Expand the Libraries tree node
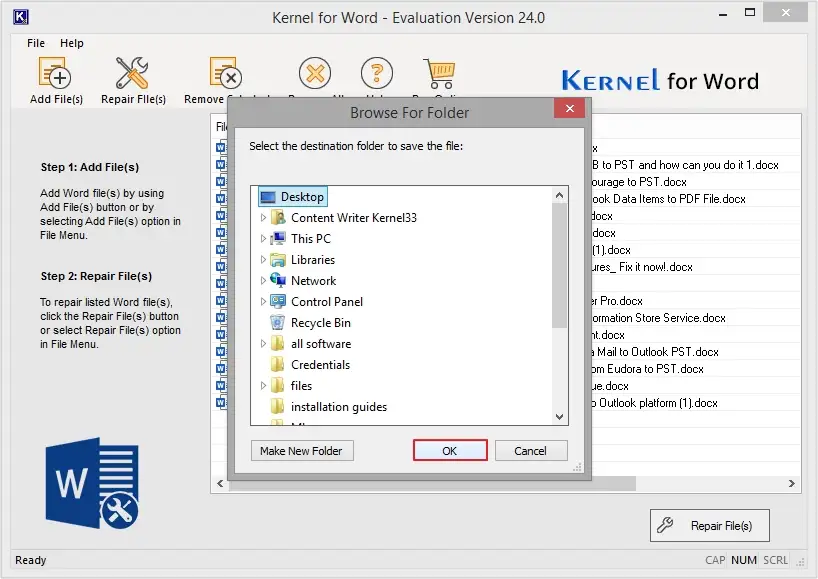This screenshot has height=579, width=818. pyautogui.click(x=263, y=260)
